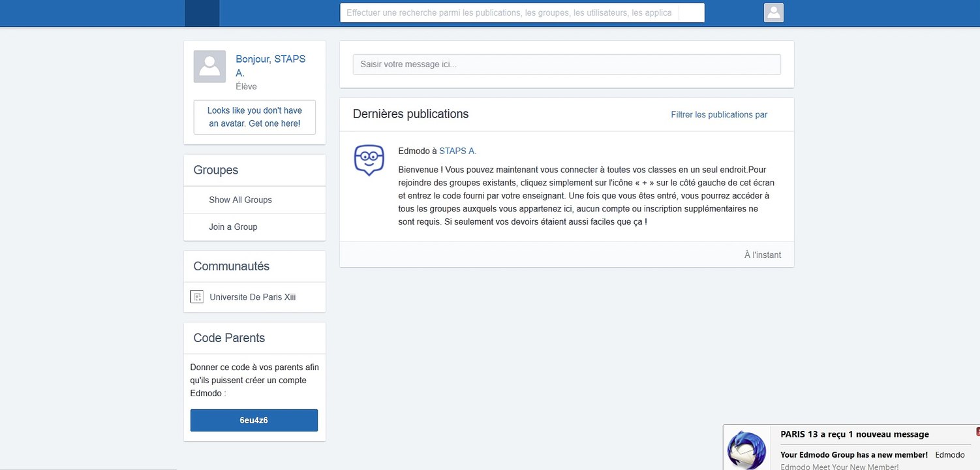Image resolution: width=980 pixels, height=470 pixels.
Task: Click the Universite De Paris Xiii community icon
Action: (197, 297)
